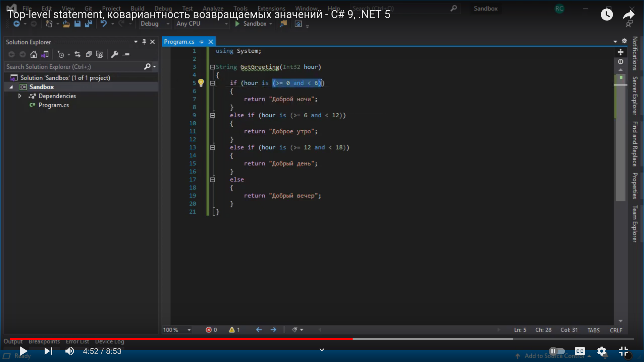The width and height of the screenshot is (644, 362).
Task: Click the Watch Later clock icon
Action: click(x=606, y=14)
